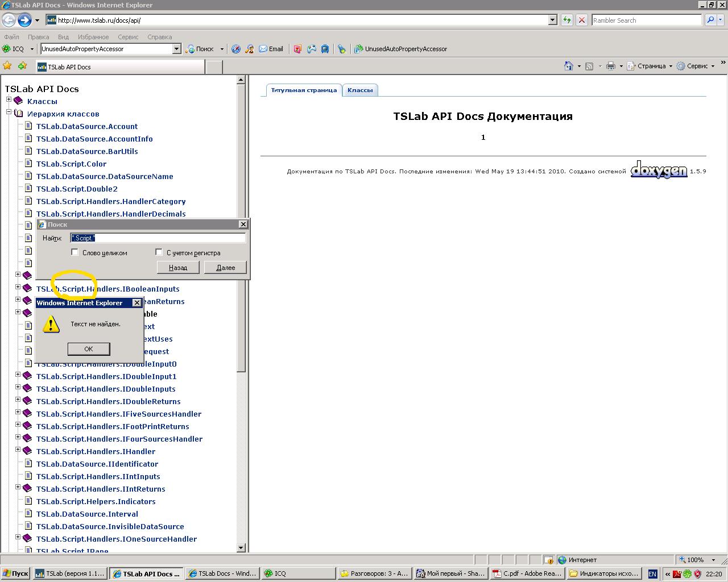Screen dimensions: 728x582
Task: Expand the 'Классы' tree node
Action: click(9, 99)
